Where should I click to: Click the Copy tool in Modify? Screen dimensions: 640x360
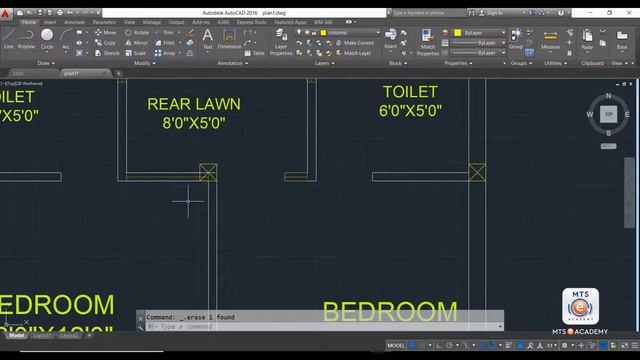(x=105, y=42)
